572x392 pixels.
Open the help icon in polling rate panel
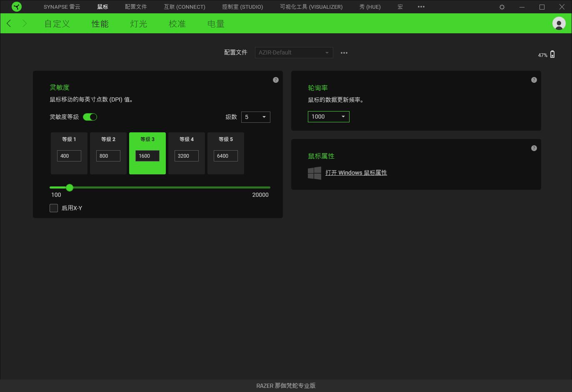click(534, 80)
